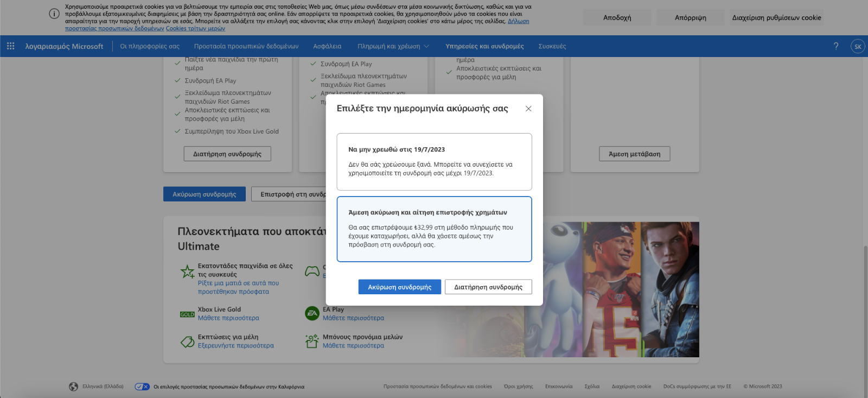This screenshot has width=868, height=398.
Task: Open Διαχείριση ρυθμίσεων cookie button
Action: [x=776, y=17]
